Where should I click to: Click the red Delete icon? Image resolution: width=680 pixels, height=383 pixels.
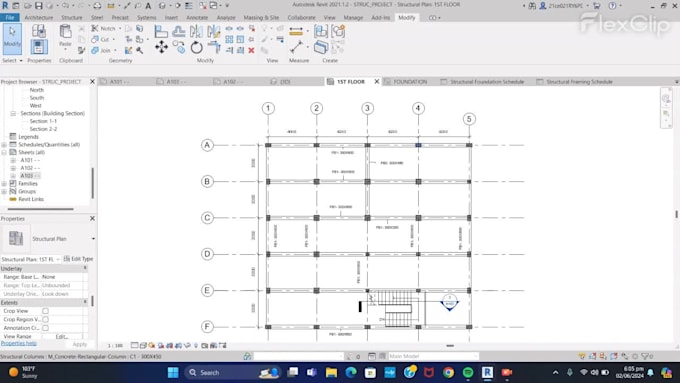click(251, 50)
